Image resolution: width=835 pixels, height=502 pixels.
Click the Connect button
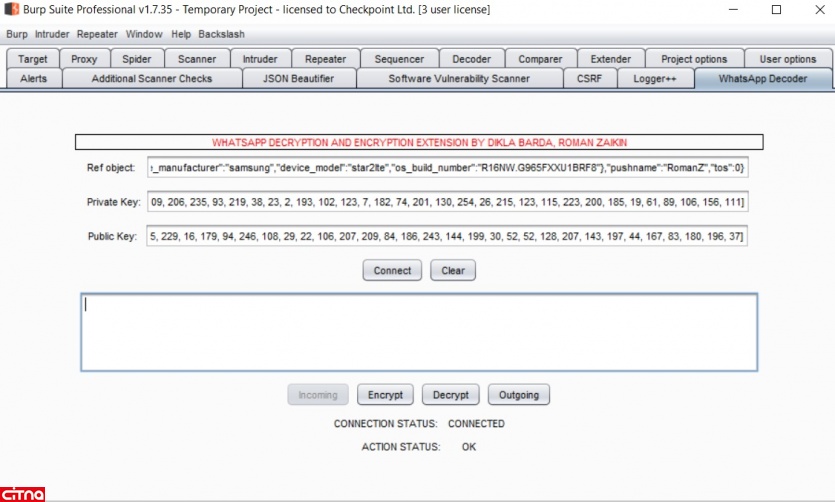(x=392, y=271)
